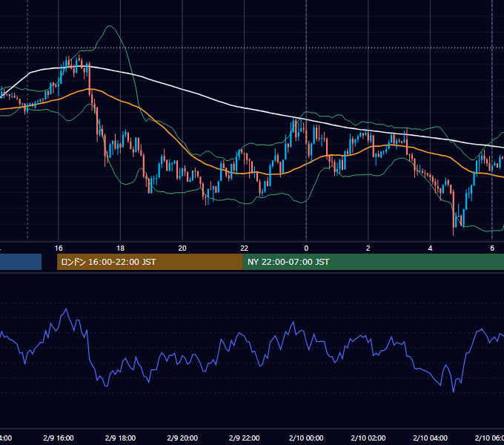The width and height of the screenshot is (504, 445).
Task: Click the 2 hour label on price chart axis
Action: (x=368, y=248)
